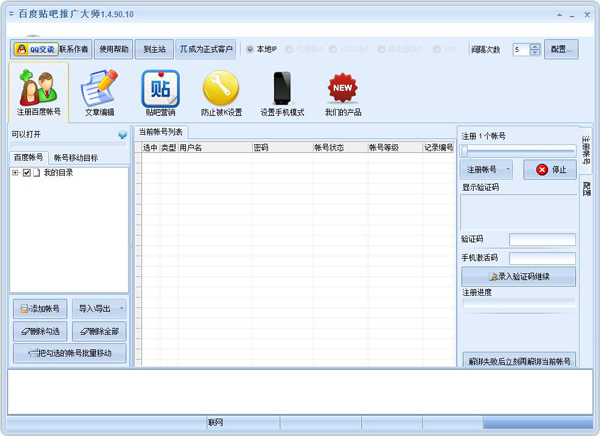Go to 到主站 main site
600x436 pixels.
(154, 49)
